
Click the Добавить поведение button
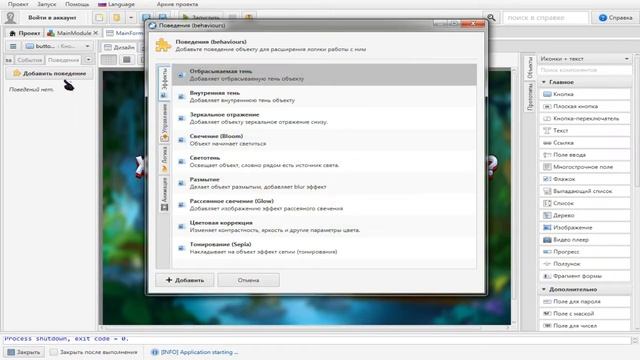click(49, 73)
